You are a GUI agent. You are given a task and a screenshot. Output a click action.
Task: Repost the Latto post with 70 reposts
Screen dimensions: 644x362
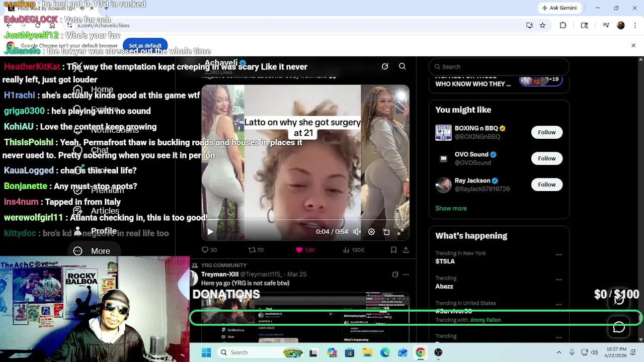(x=256, y=250)
